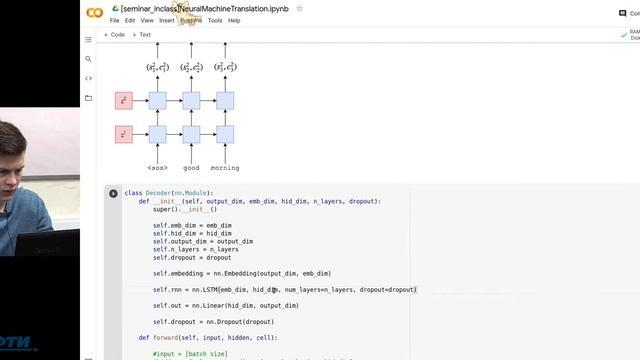Open the Insert menu

(x=167, y=20)
